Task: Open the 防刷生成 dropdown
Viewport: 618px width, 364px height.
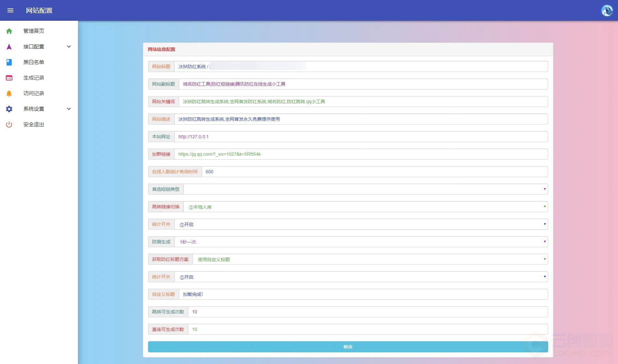Action: click(361, 242)
